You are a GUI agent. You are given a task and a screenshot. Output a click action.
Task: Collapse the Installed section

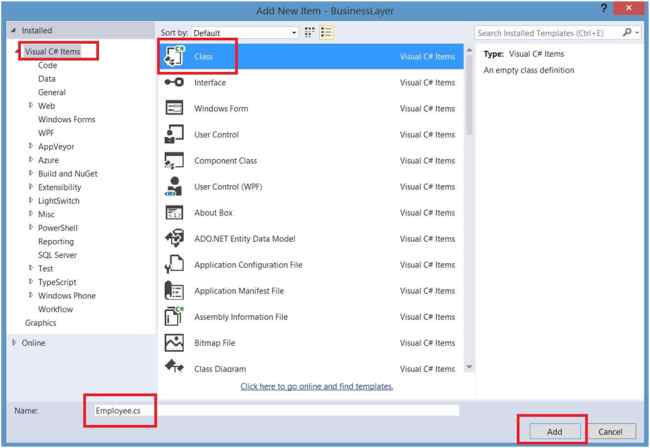(14, 30)
